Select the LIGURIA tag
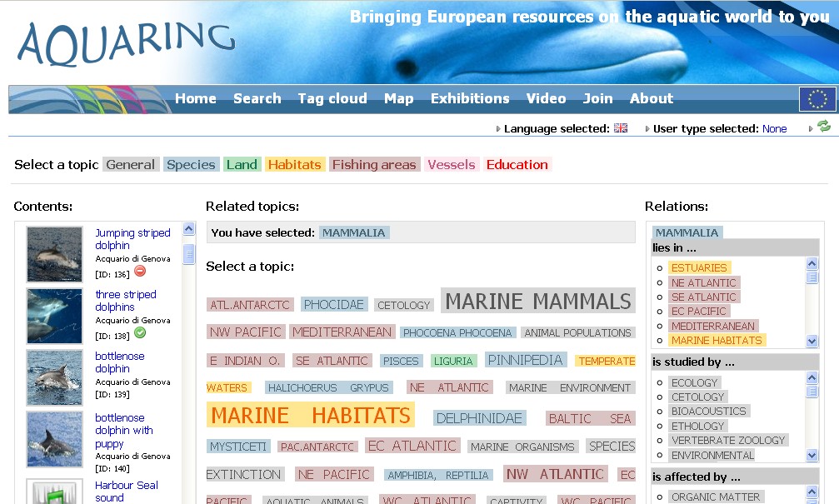 [x=453, y=362]
